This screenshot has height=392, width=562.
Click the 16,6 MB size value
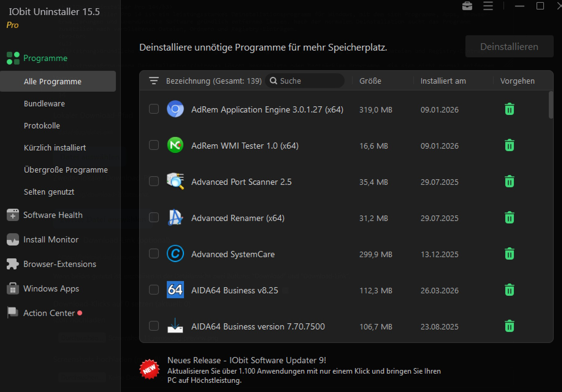[373, 146]
